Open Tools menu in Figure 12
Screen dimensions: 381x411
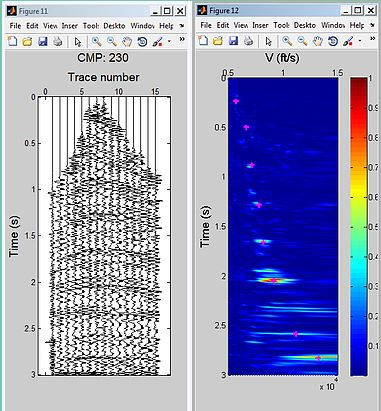(x=281, y=25)
